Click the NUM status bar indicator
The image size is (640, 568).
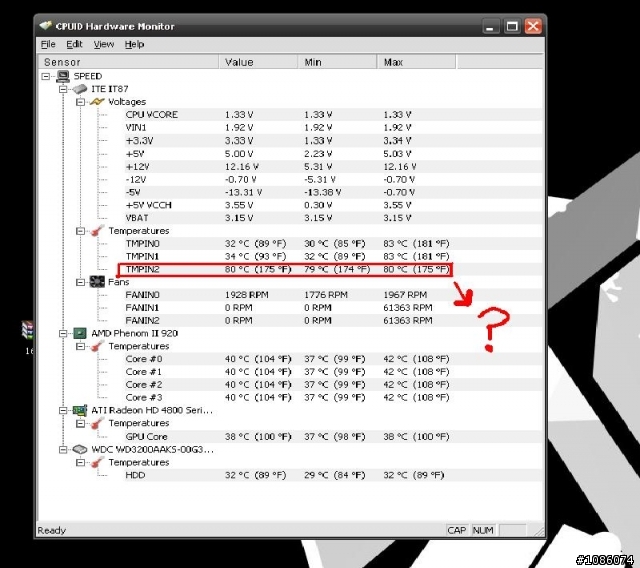[483, 530]
